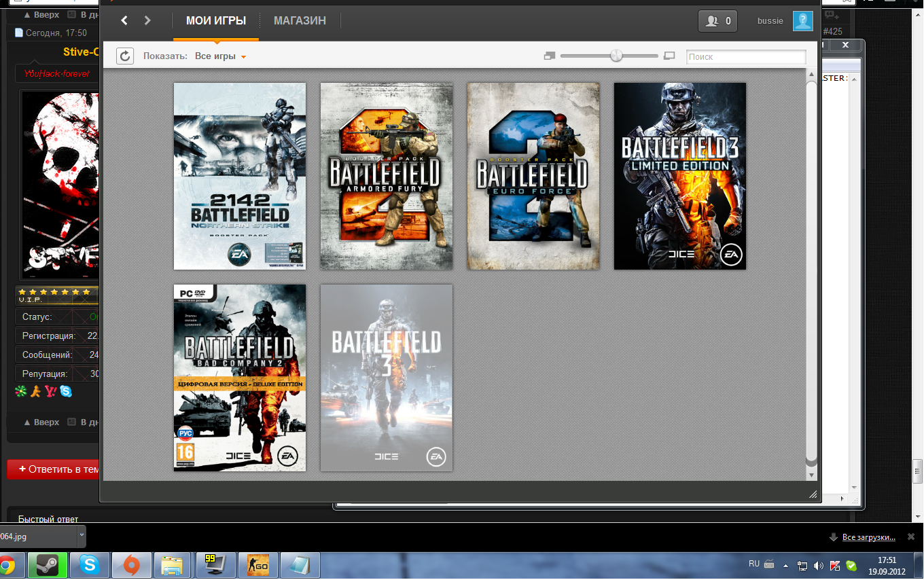Click Show Desktop strip at taskbar end

click(x=919, y=566)
